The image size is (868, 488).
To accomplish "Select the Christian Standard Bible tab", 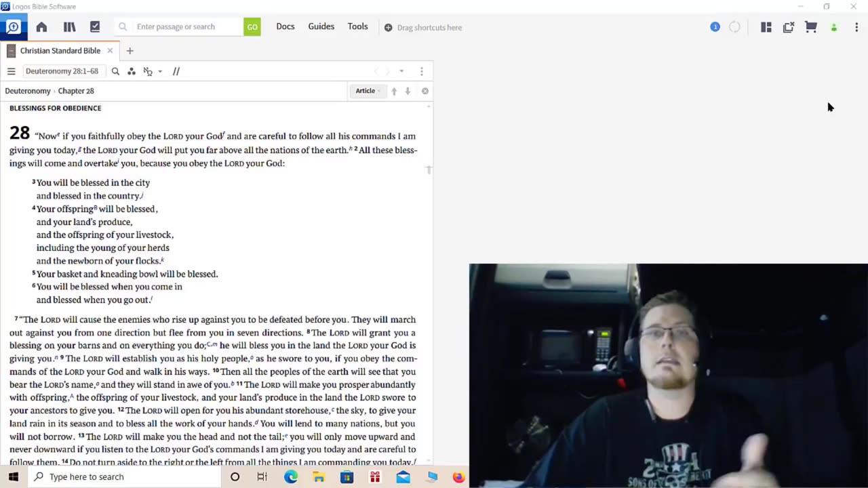I will pyautogui.click(x=60, y=51).
